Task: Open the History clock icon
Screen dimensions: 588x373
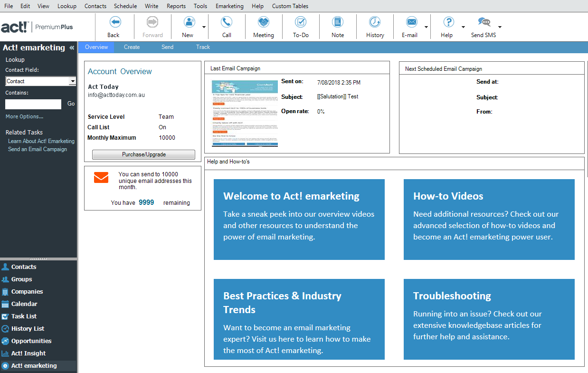Action: point(375,22)
